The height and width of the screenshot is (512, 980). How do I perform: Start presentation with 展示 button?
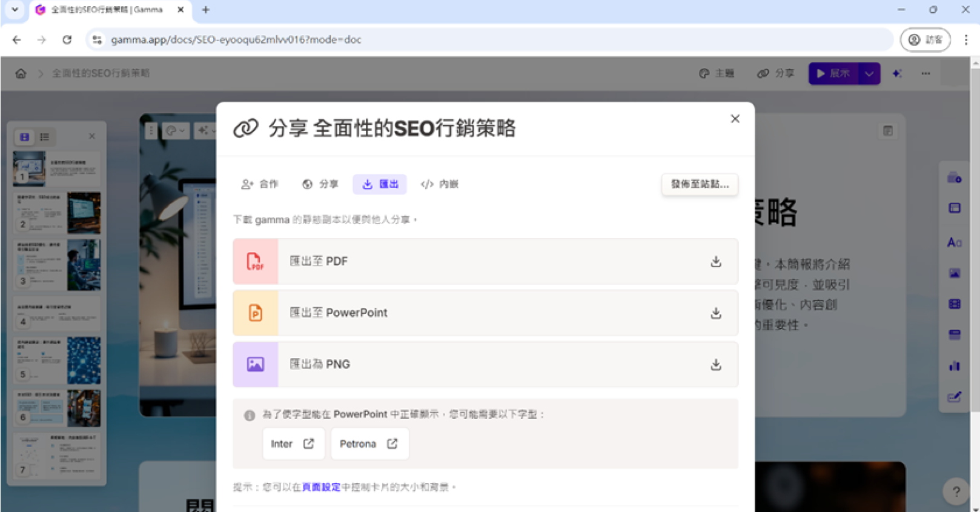coord(833,73)
